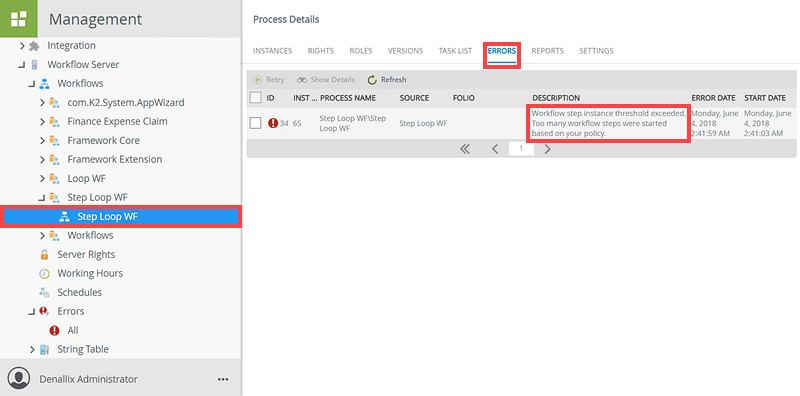Expand the String Table node

tap(32, 350)
